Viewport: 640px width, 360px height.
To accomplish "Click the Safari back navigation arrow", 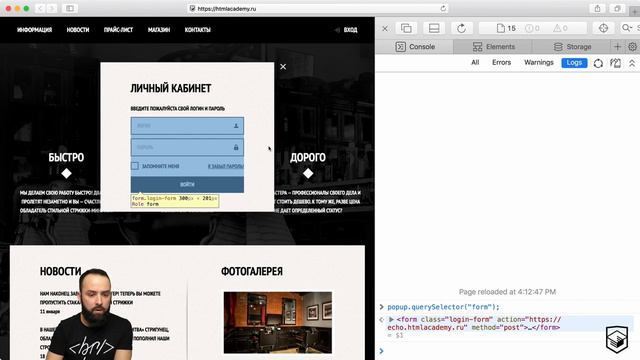I will [40, 8].
